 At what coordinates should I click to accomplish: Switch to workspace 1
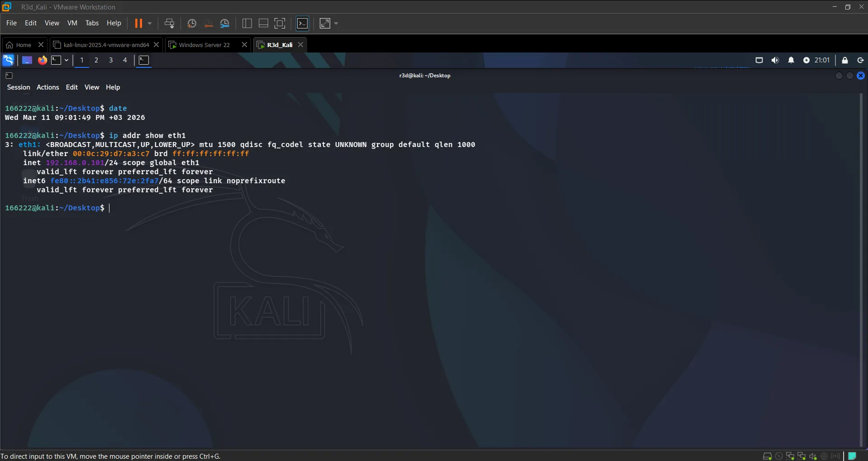82,60
